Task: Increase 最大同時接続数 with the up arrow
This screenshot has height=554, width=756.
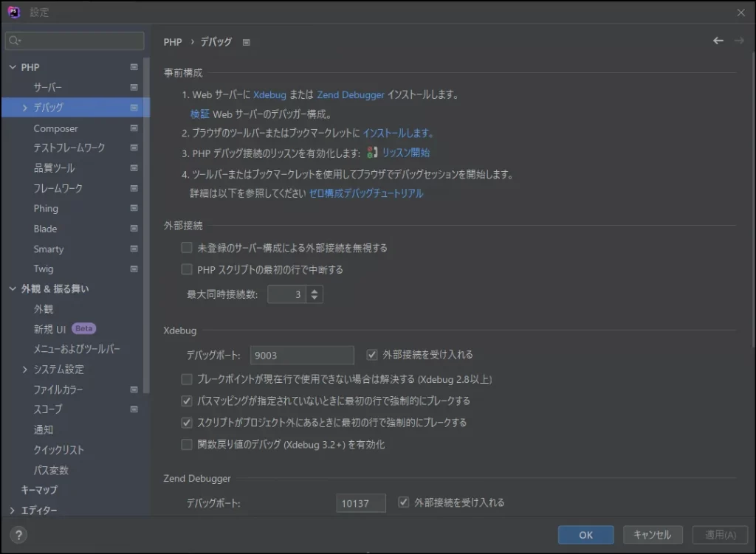Action: point(315,291)
